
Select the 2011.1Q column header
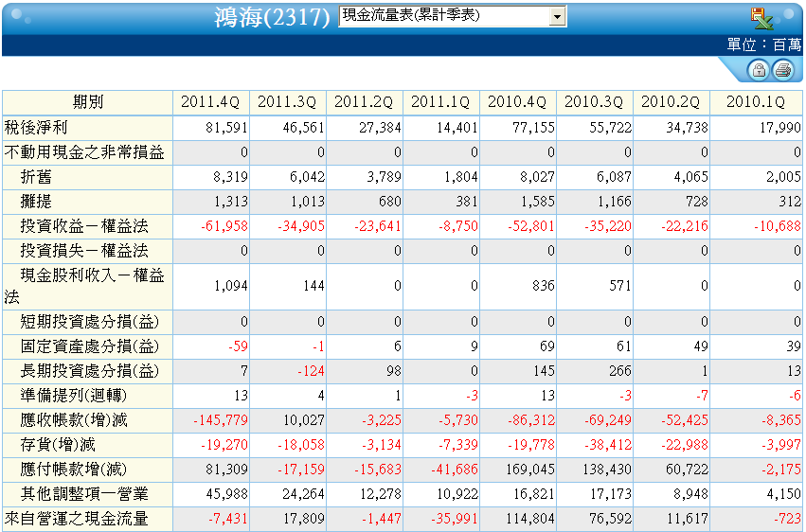(x=441, y=102)
